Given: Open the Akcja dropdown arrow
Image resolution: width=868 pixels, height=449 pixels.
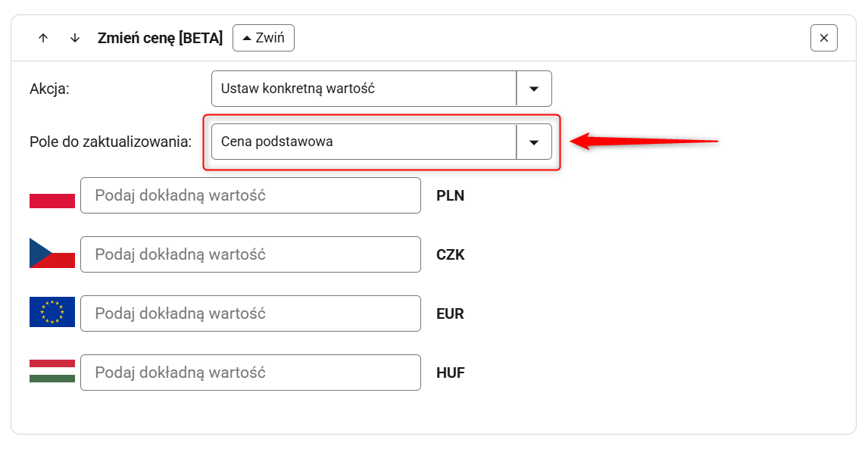Looking at the screenshot, I should [x=534, y=89].
